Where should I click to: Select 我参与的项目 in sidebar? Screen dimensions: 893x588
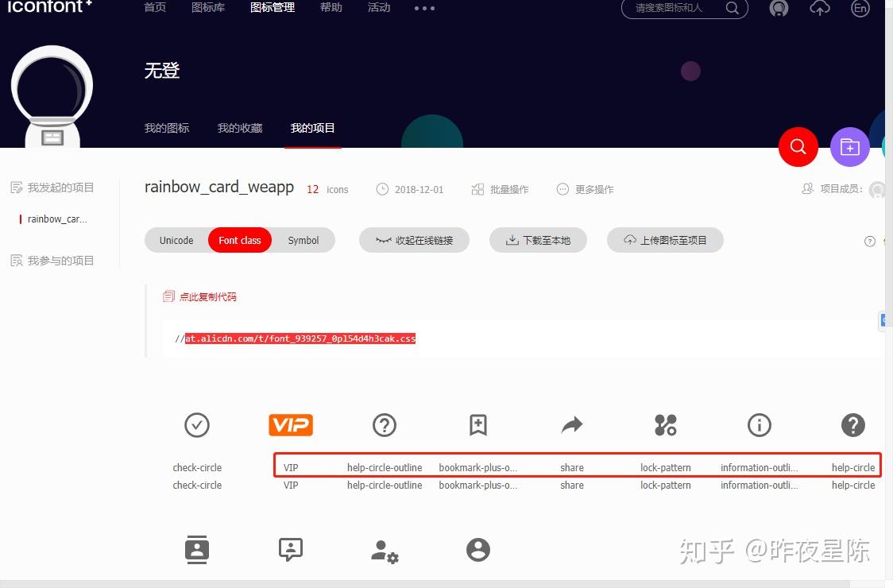pos(52,261)
